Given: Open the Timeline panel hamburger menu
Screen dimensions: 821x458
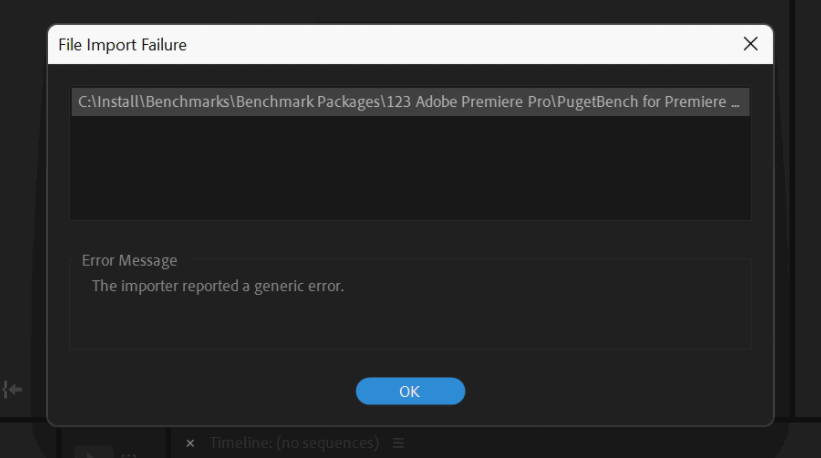Looking at the screenshot, I should [x=399, y=443].
